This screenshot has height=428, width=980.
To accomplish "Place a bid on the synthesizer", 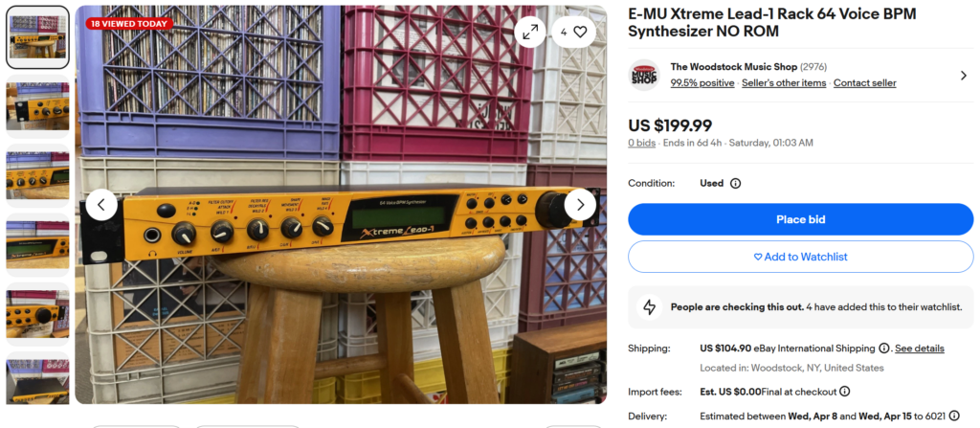I will pos(801,219).
